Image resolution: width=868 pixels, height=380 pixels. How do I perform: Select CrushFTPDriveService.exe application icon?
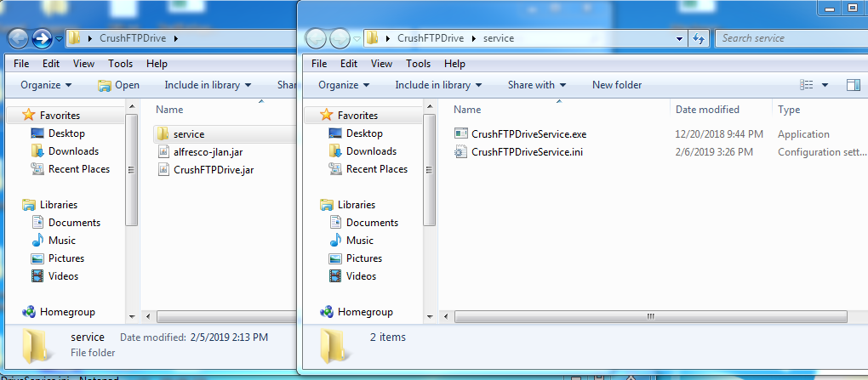460,133
